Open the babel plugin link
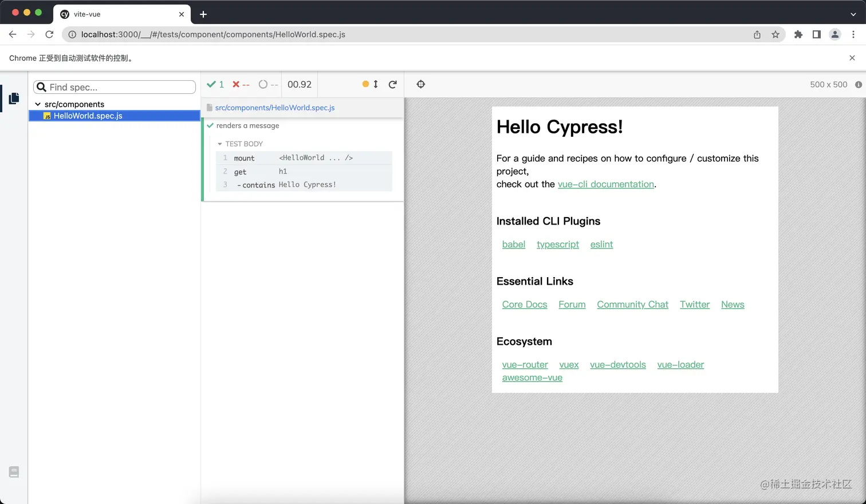Screen dimensions: 866x504 pos(514,244)
